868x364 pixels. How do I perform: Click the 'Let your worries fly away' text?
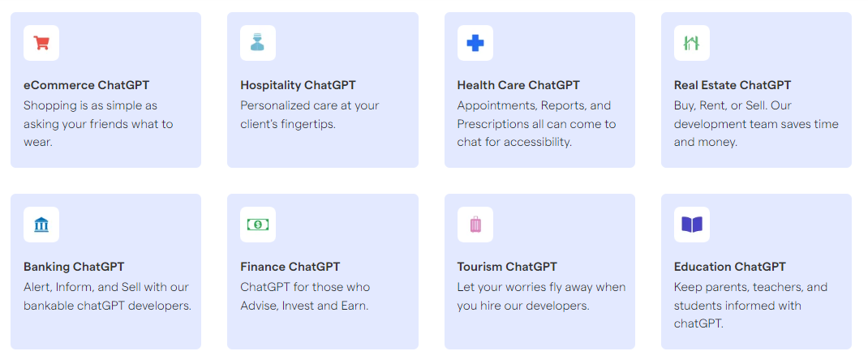click(541, 296)
